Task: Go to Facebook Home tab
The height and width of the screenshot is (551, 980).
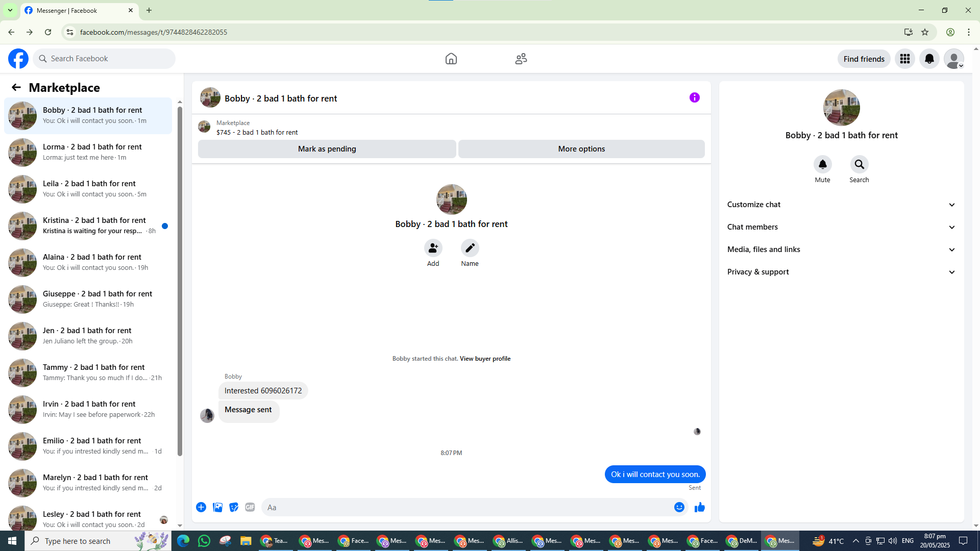Action: pyautogui.click(x=451, y=59)
